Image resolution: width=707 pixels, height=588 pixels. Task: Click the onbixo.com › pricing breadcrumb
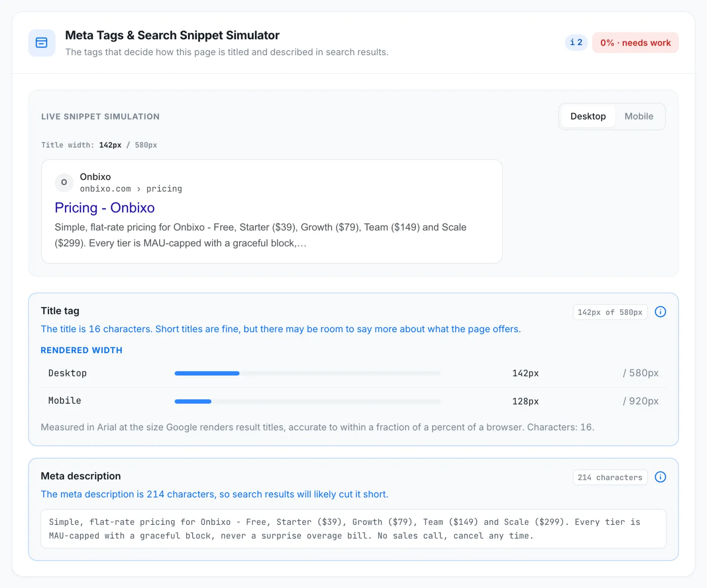131,189
